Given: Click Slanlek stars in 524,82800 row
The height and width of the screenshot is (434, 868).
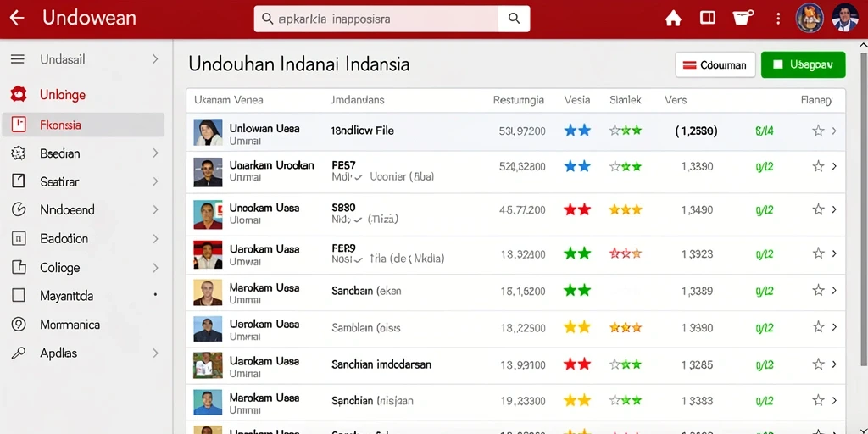Looking at the screenshot, I should coord(626,166).
